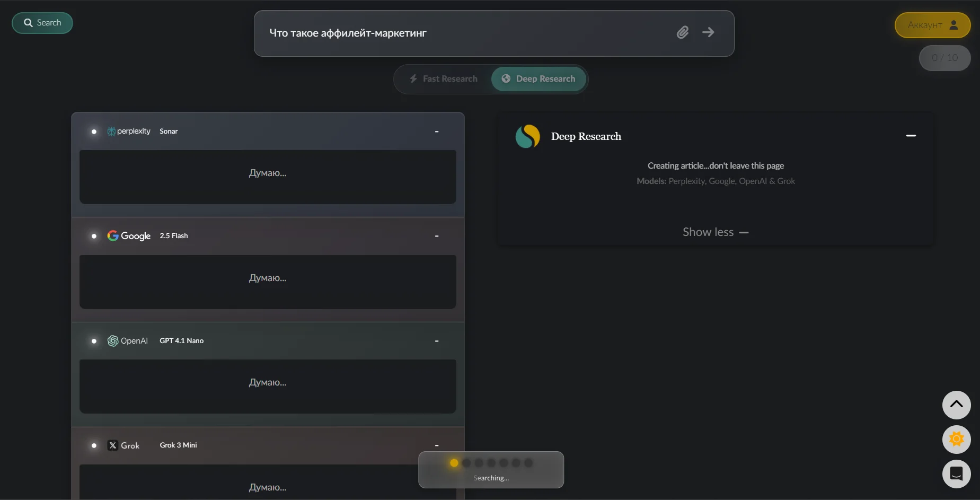The height and width of the screenshot is (500, 980).
Task: Click the GPT 4.1 Nano model label
Action: click(182, 340)
